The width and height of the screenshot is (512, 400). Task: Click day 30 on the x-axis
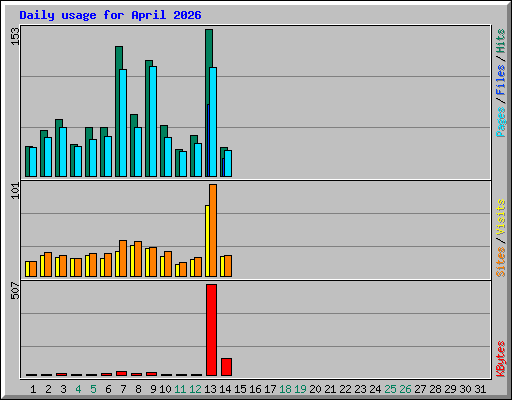click(x=465, y=389)
